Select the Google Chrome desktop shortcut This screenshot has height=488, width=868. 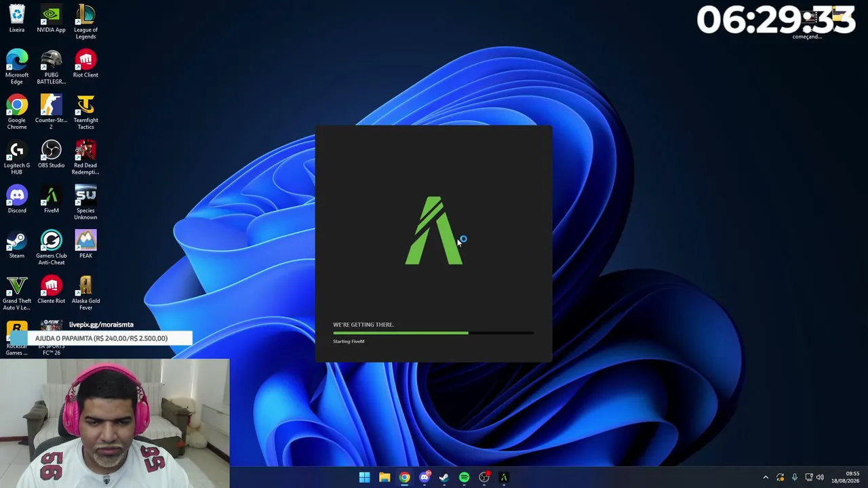(17, 113)
